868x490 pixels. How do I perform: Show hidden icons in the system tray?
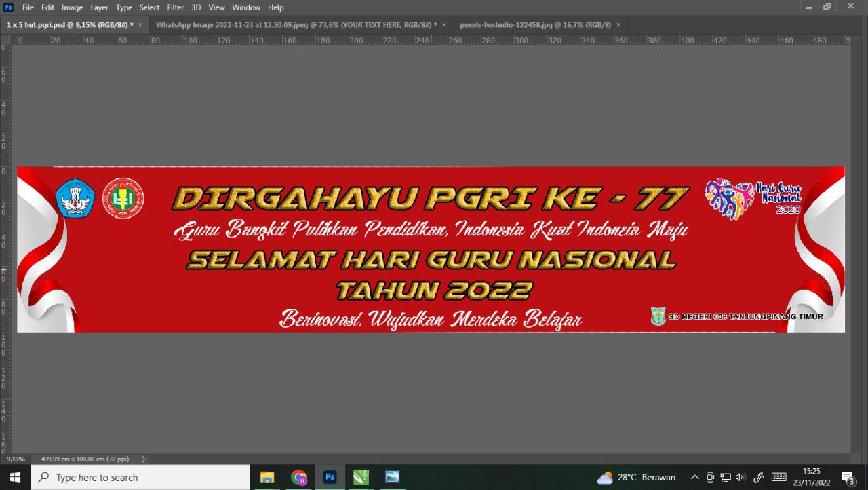pyautogui.click(x=694, y=477)
